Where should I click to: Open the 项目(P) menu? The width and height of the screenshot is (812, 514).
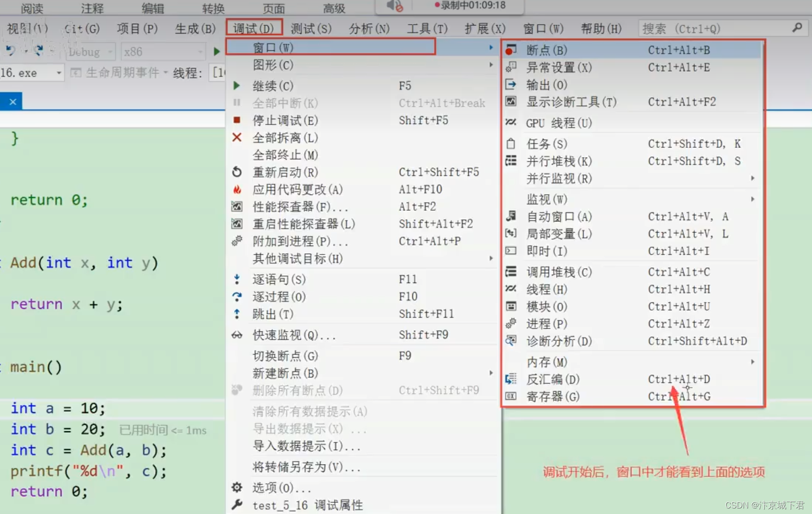(x=137, y=28)
